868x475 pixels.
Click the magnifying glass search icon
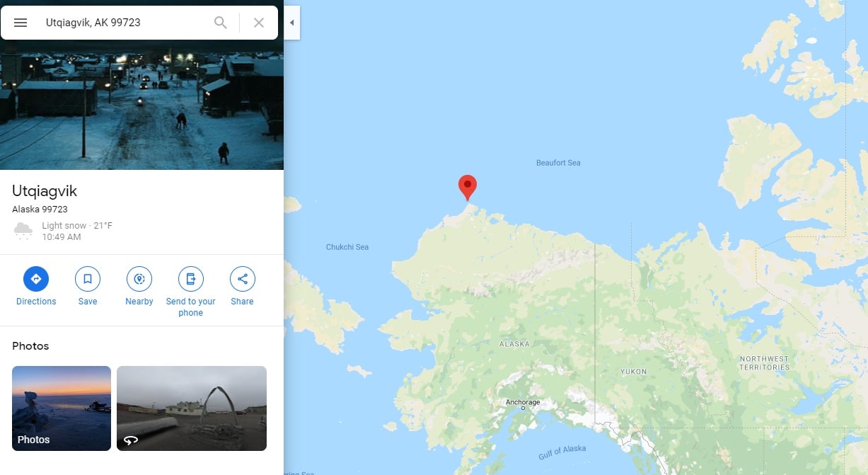(x=221, y=23)
